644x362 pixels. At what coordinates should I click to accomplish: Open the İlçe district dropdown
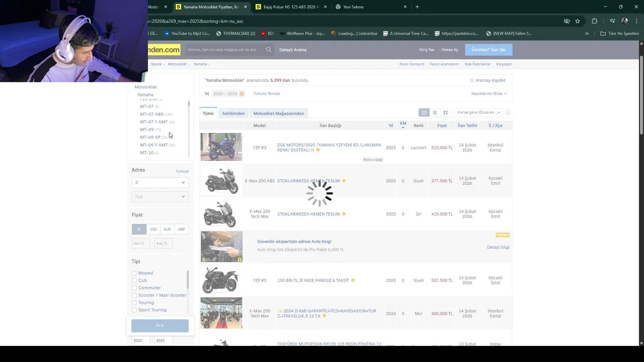tap(160, 197)
